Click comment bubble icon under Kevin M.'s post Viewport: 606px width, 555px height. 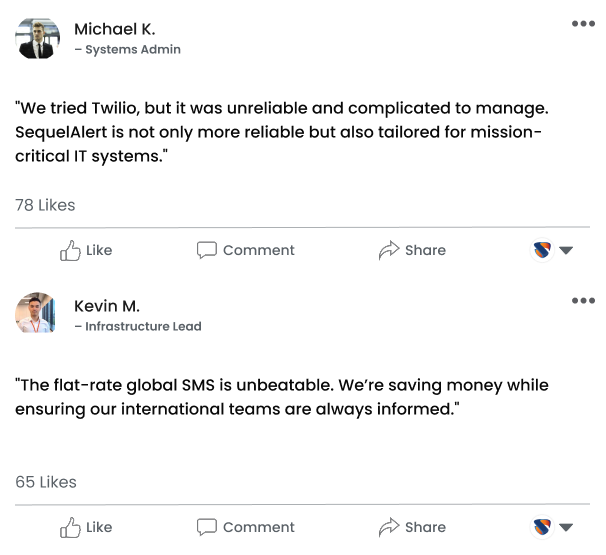coord(207,527)
